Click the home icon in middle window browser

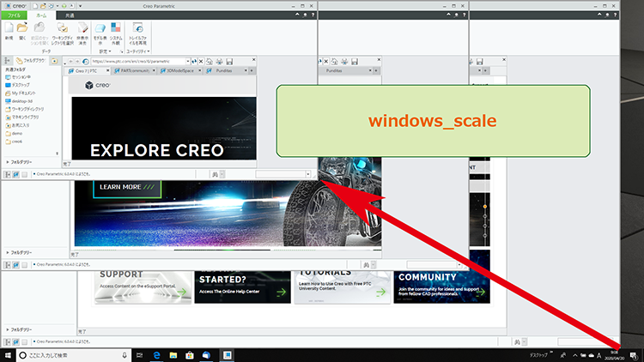pos(335,62)
